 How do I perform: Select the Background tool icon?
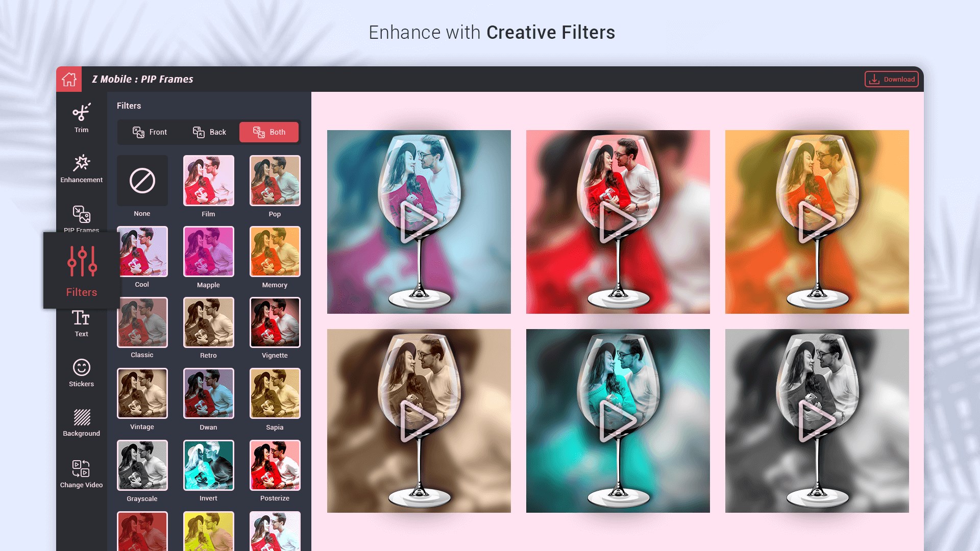click(x=82, y=417)
